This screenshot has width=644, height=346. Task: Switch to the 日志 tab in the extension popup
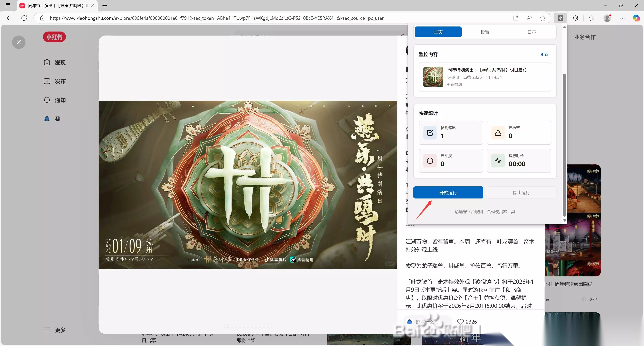point(532,32)
